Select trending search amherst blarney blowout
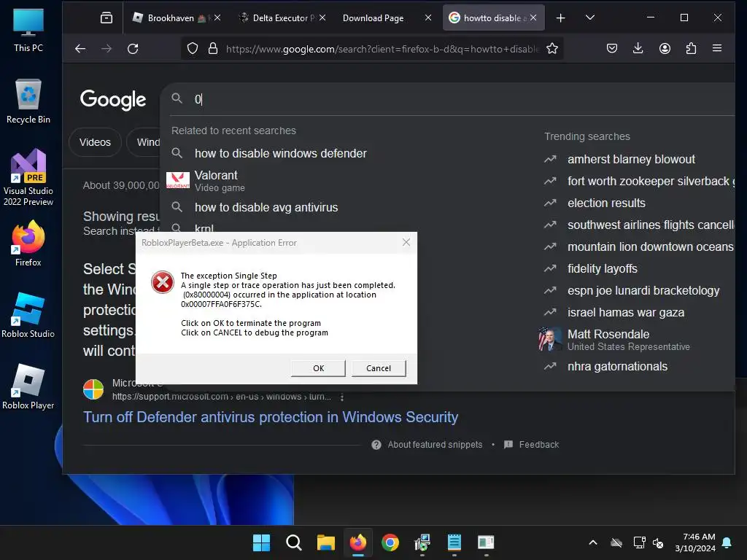Image resolution: width=747 pixels, height=560 pixels. 631,160
